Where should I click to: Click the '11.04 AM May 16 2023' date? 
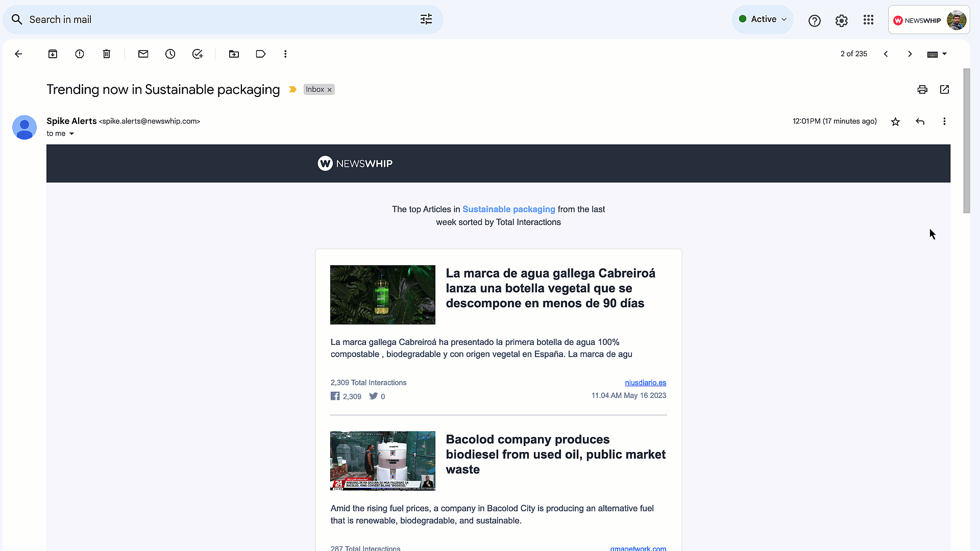629,395
